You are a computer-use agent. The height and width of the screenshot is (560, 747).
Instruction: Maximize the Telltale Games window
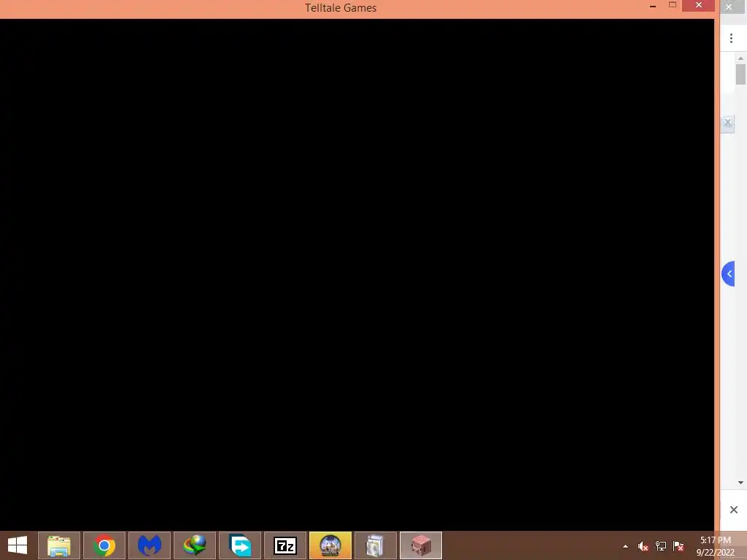pyautogui.click(x=673, y=5)
